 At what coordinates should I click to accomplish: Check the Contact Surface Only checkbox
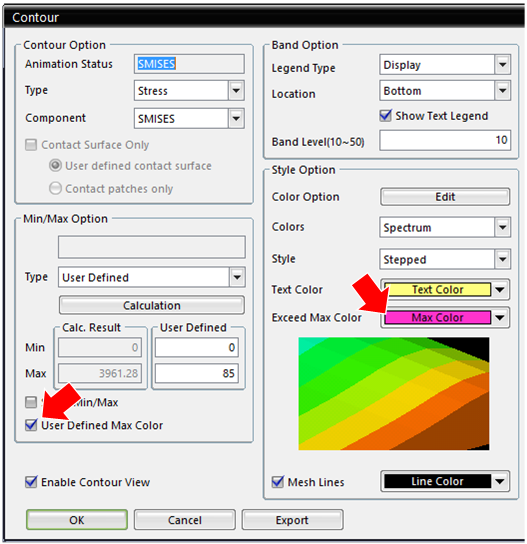coord(31,145)
